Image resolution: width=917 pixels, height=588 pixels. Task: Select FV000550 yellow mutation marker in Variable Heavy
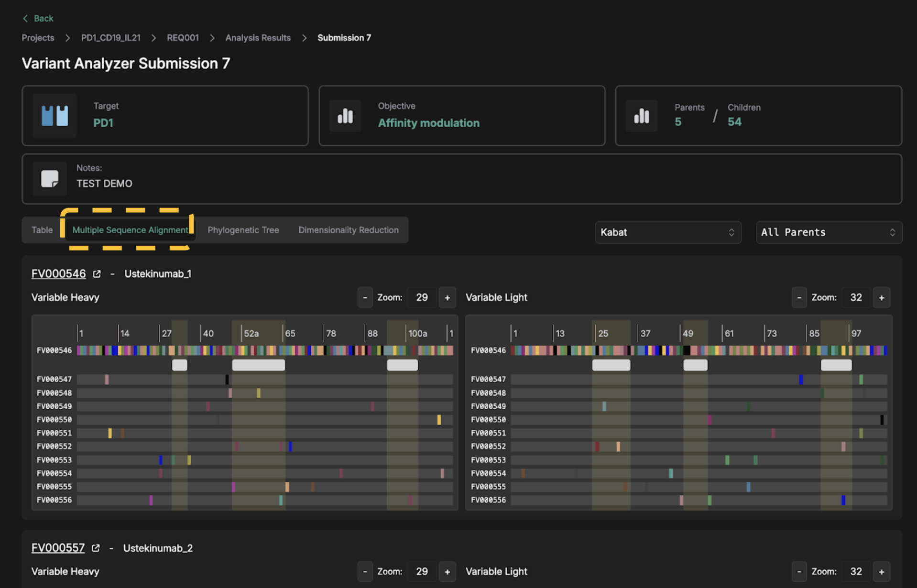439,420
